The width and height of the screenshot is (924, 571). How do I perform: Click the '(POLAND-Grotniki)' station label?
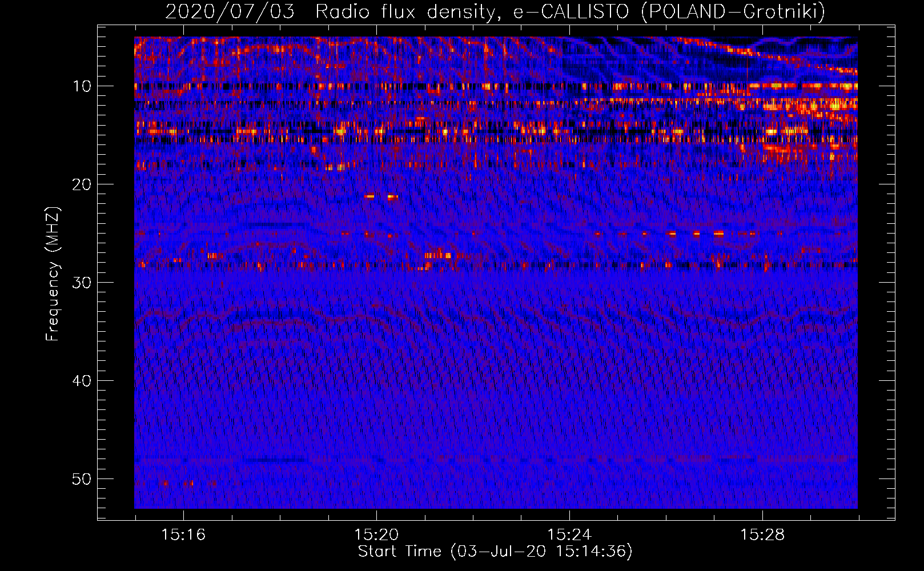pyautogui.click(x=733, y=11)
